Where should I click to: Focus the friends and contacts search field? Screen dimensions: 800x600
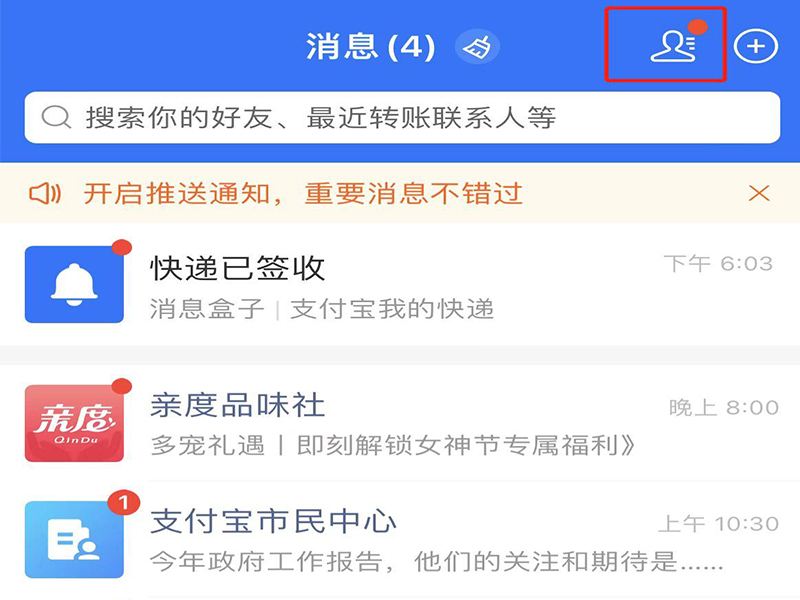(402, 117)
